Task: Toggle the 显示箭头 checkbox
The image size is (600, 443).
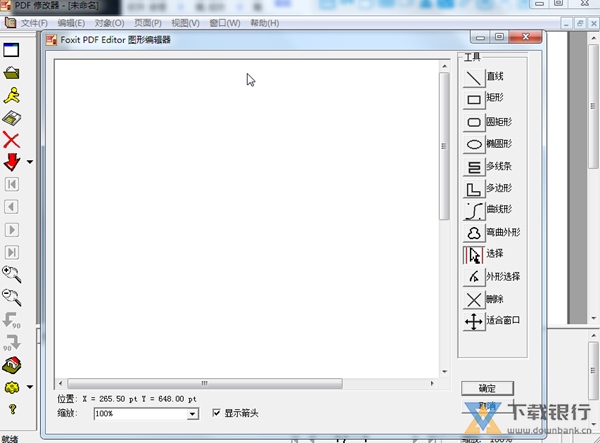Action: [216, 413]
